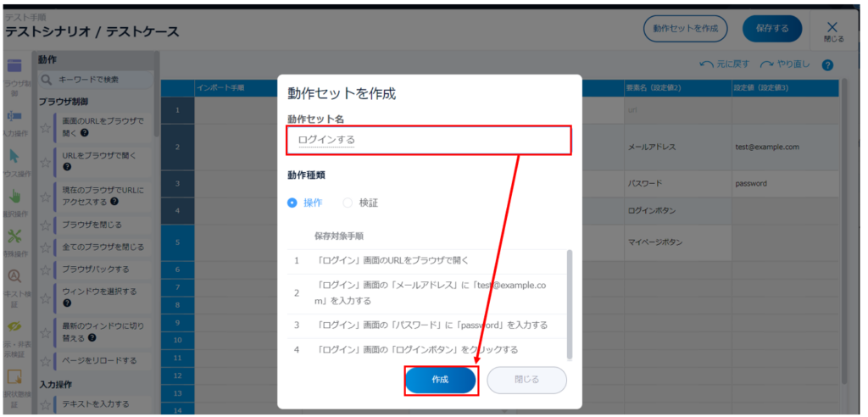Undo with 元に戻す
Screen dimensions: 868x417
(x=726, y=65)
